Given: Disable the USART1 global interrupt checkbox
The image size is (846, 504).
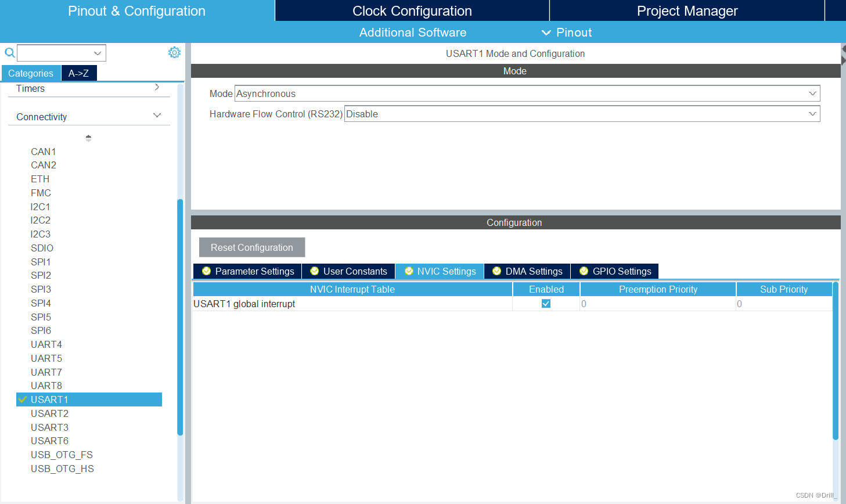Looking at the screenshot, I should click(546, 304).
